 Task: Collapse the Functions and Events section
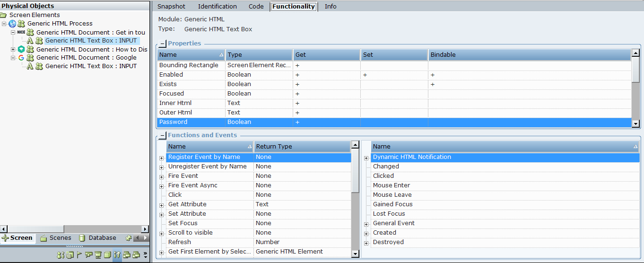click(162, 135)
